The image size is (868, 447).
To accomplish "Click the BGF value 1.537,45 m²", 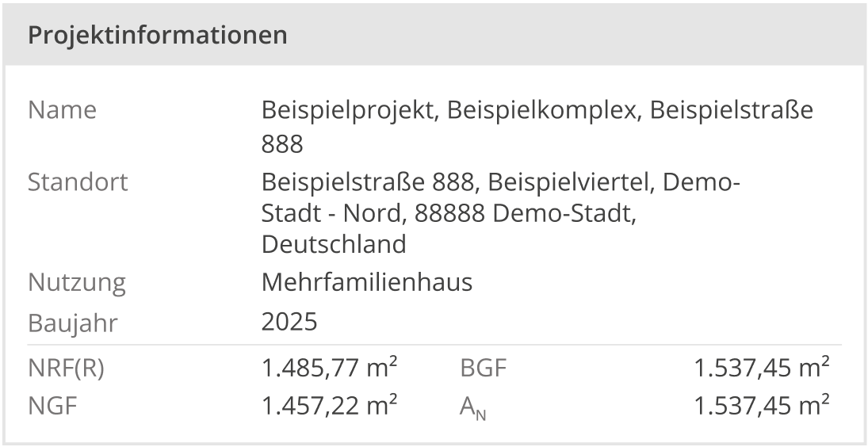I will (762, 368).
